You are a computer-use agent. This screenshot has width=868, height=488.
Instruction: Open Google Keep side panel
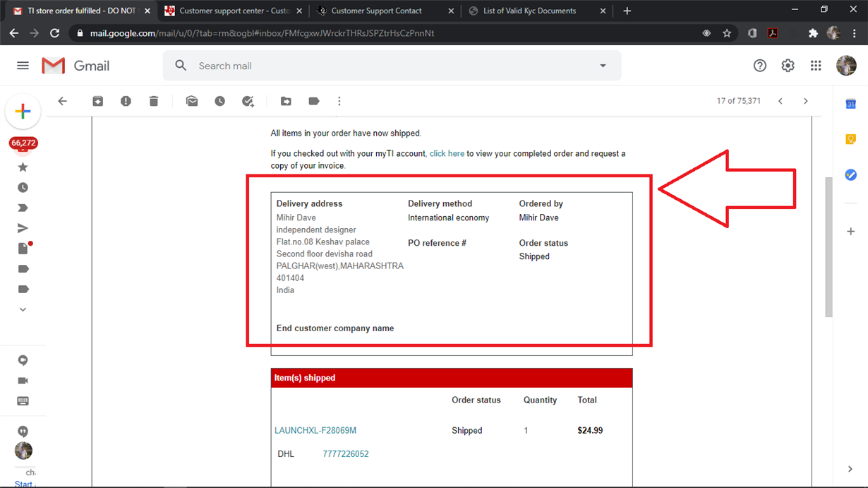click(x=850, y=139)
